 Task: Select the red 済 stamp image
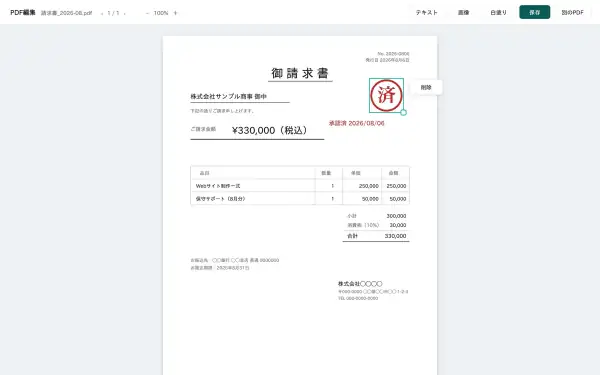pos(386,95)
